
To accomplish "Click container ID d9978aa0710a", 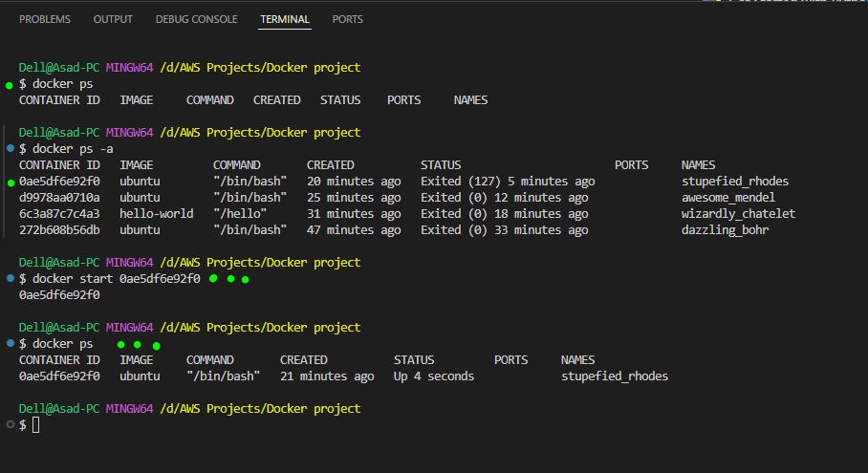I will tap(59, 198).
